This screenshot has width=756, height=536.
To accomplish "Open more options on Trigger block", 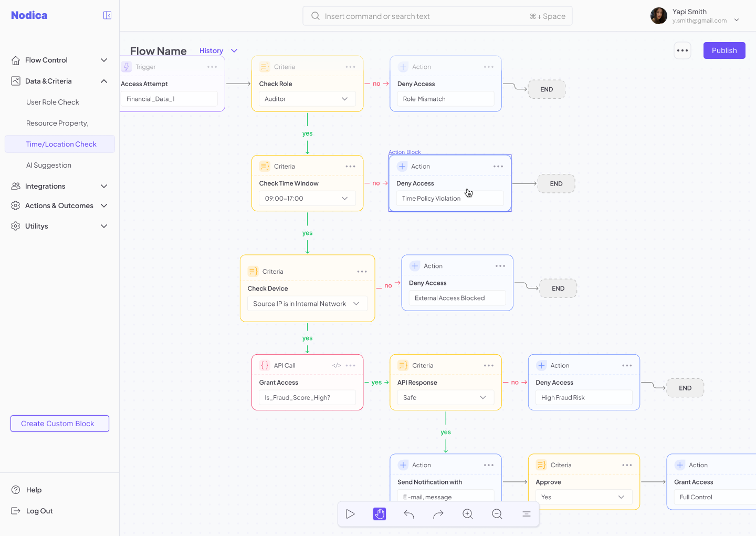I will tap(212, 67).
